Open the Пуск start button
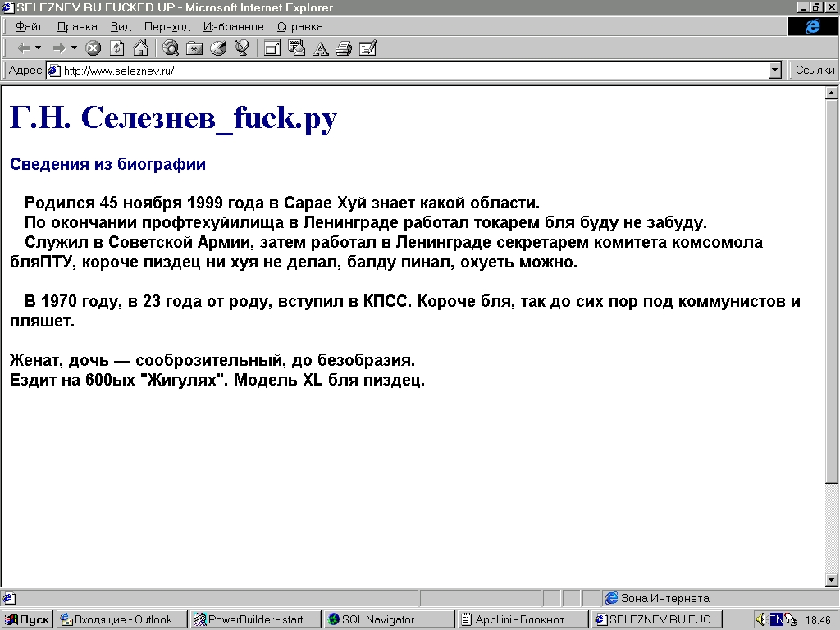This screenshot has height=630, width=840. 27,620
